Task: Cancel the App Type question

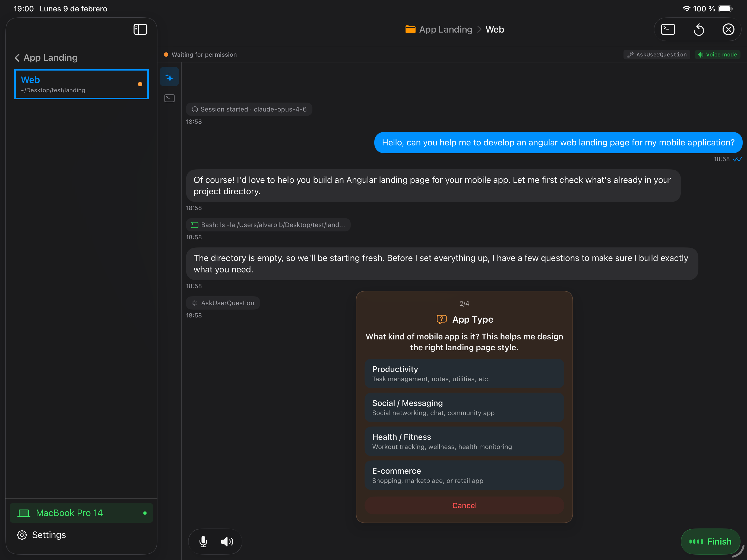Action: click(x=464, y=505)
